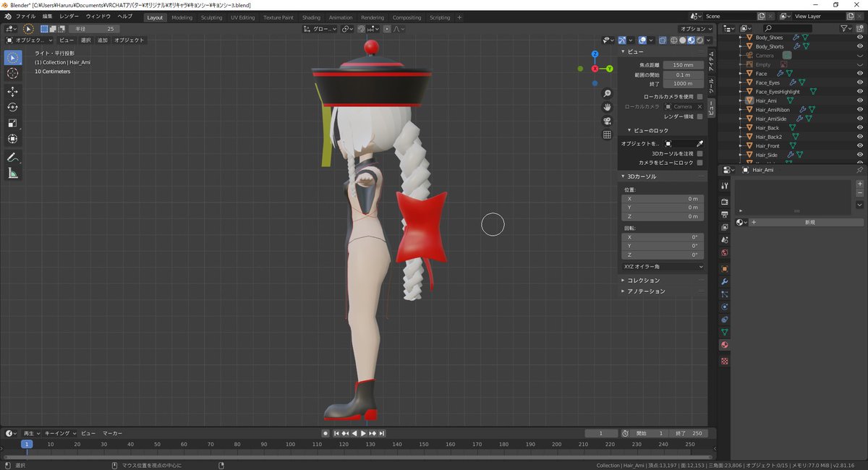868x470 pixels.
Task: Select the Scale tool
Action: tap(13, 123)
